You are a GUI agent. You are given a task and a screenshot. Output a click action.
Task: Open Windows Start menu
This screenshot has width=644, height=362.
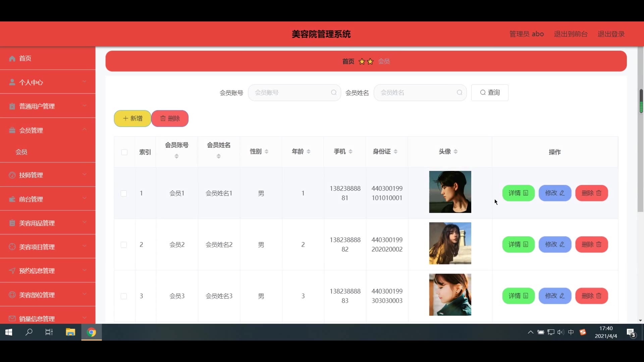(x=9, y=332)
